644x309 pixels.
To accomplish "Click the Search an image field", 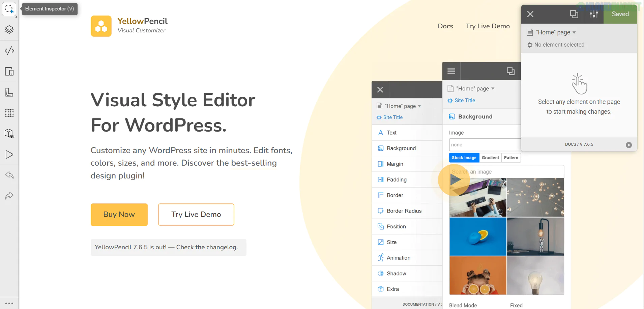I will pyautogui.click(x=507, y=172).
